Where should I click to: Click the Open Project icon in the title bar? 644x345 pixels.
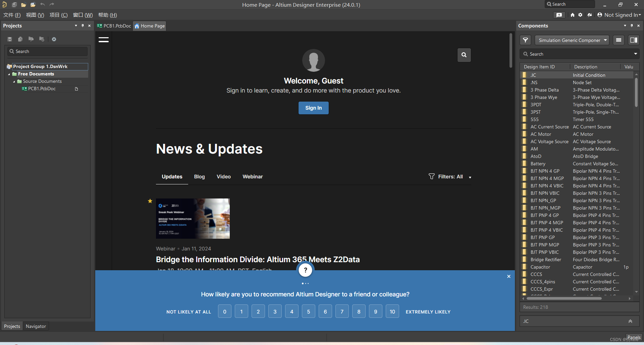[33, 5]
